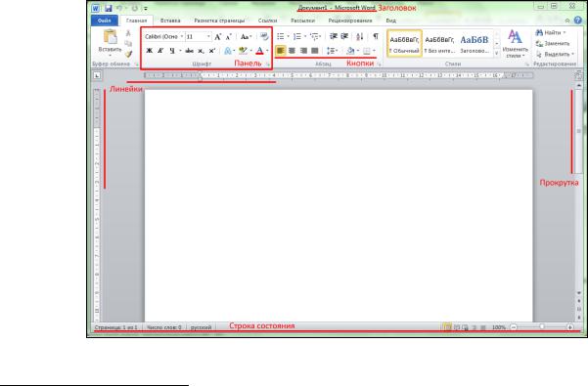Screen dimensions: 588x386
Task: Click the Shrink Font small A icon
Action: pyautogui.click(x=229, y=37)
